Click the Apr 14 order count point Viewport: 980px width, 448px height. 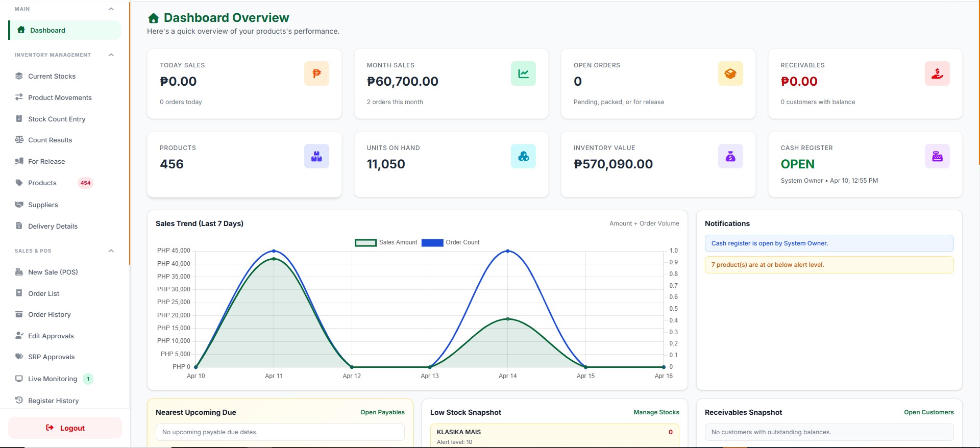508,251
